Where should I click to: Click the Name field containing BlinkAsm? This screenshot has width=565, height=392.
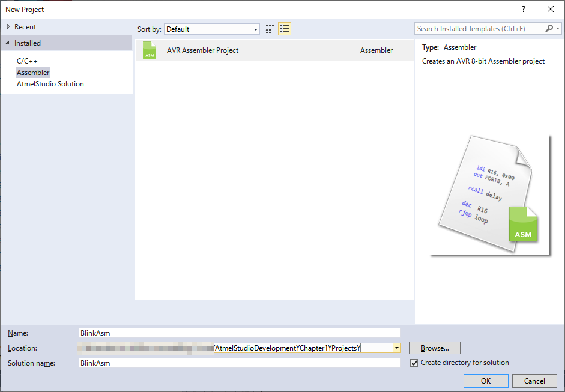click(x=240, y=333)
